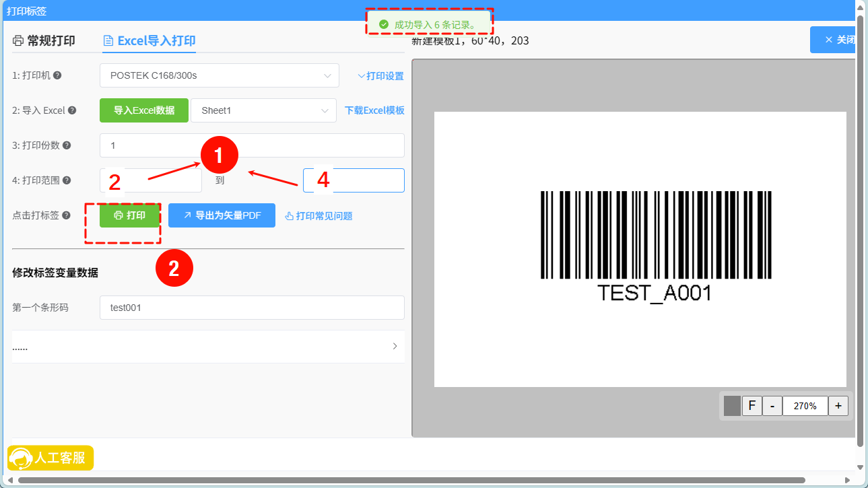The image size is (868, 488).
Task: Click the green 打印 button
Action: (x=129, y=215)
